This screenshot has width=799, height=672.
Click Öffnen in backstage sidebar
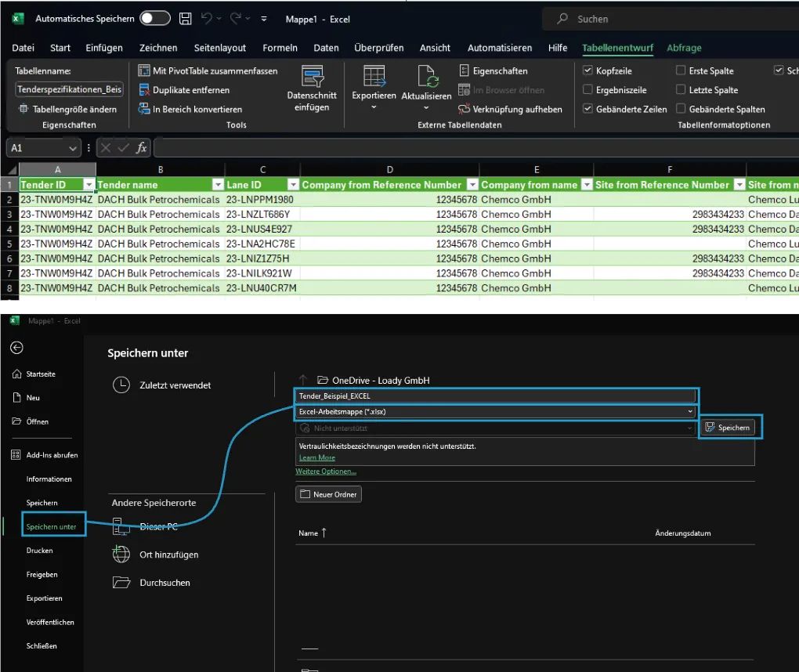tap(31, 421)
